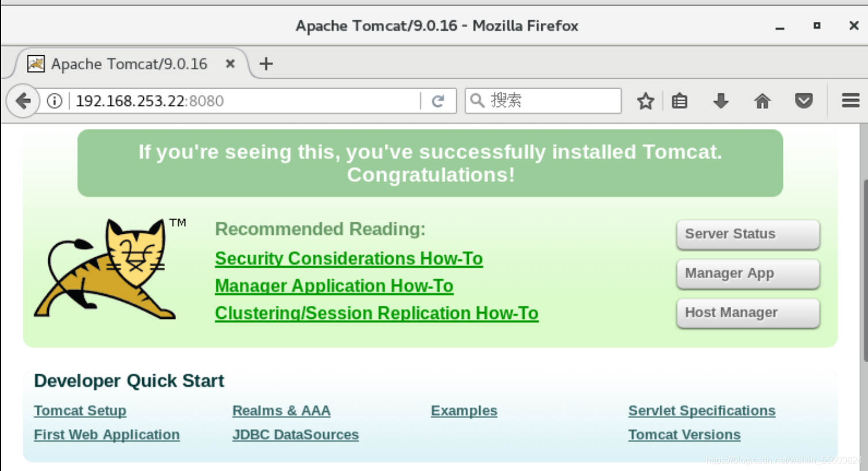Click the Tomcat cat logo image
This screenshot has height=471, width=868.
(110, 269)
